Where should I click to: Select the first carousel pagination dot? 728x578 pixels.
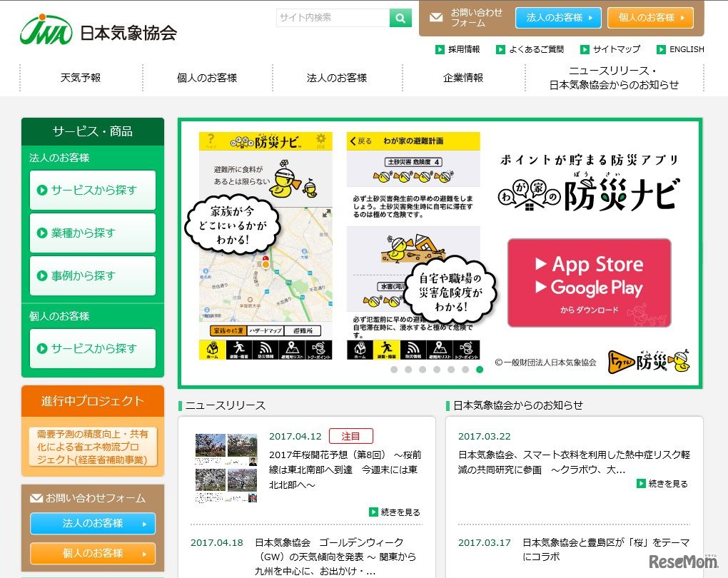click(x=393, y=370)
